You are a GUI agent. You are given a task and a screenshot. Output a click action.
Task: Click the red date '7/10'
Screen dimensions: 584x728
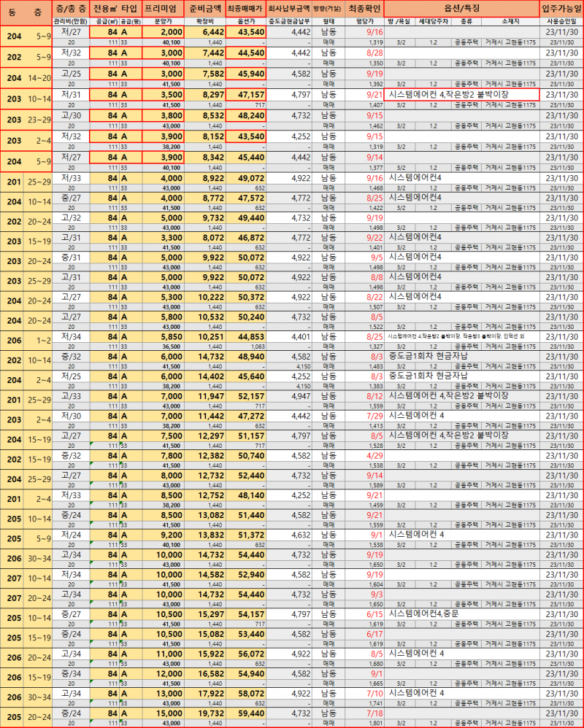pyautogui.click(x=374, y=693)
